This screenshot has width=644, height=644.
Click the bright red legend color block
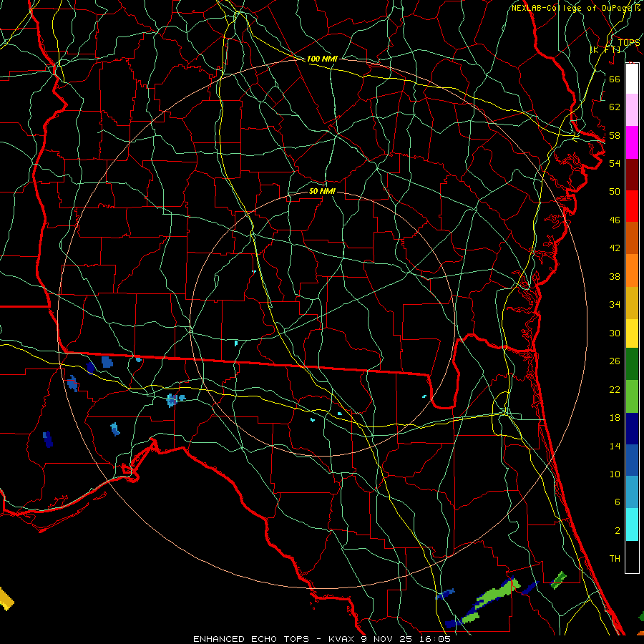tap(632, 206)
